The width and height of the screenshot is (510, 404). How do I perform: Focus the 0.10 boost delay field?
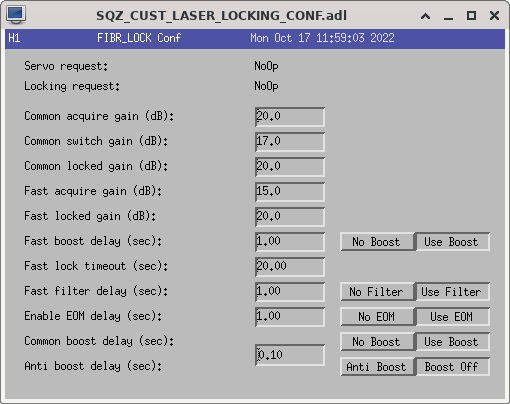coord(290,355)
